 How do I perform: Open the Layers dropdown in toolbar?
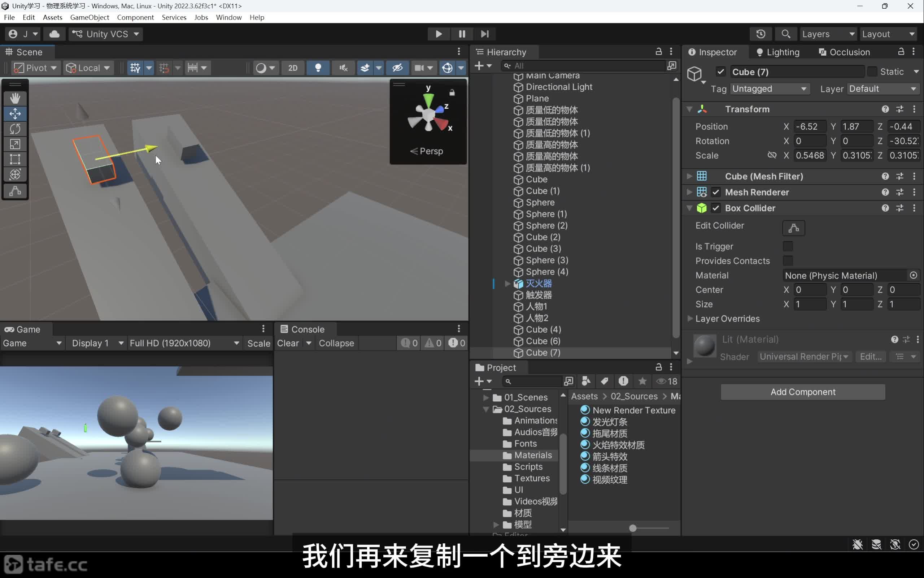[828, 34]
